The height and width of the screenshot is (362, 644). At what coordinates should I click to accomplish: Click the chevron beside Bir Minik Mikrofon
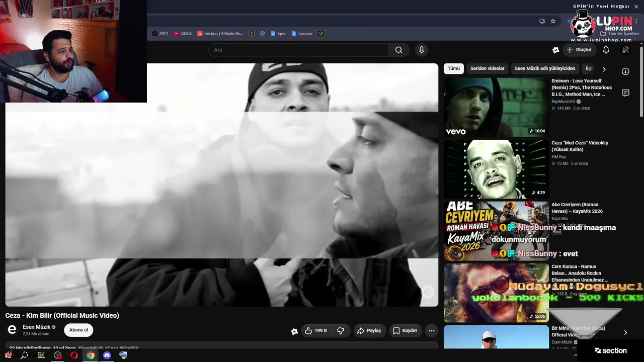625,332
